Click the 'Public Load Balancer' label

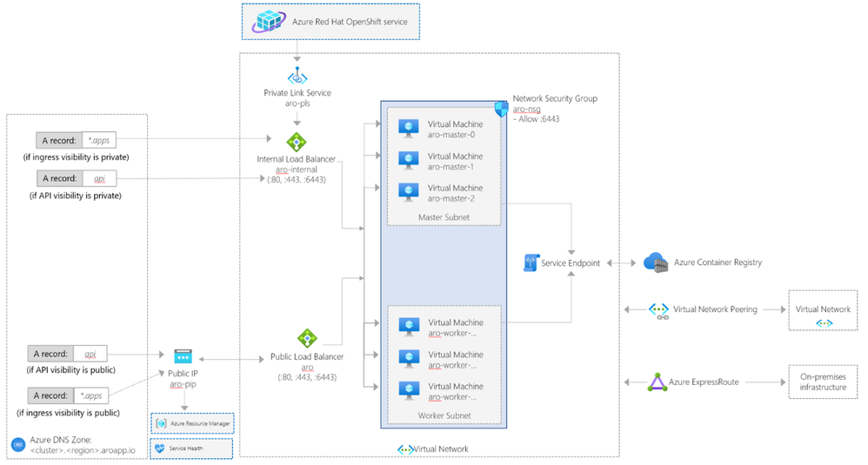307,356
